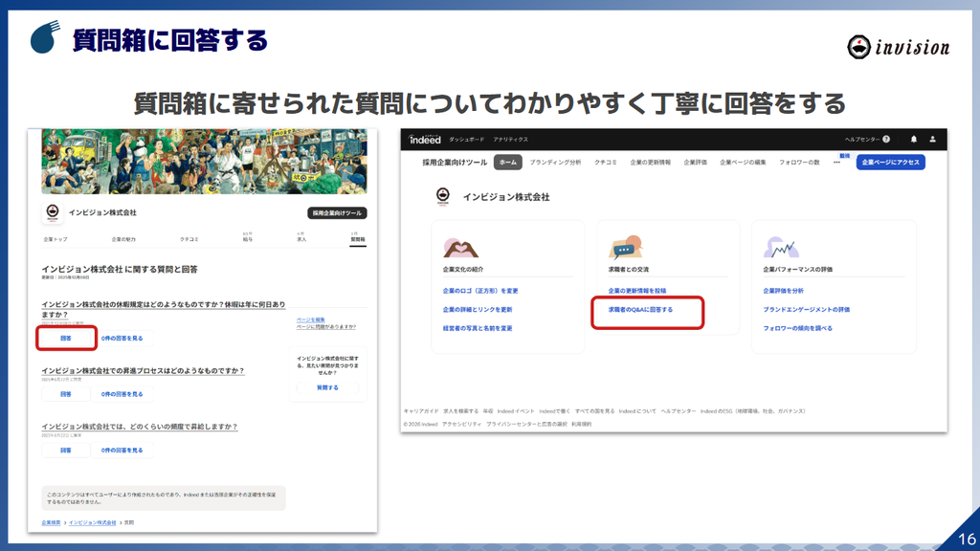Click 回答 for the 休暇規定 question
This screenshot has height=551, width=980.
(66, 338)
